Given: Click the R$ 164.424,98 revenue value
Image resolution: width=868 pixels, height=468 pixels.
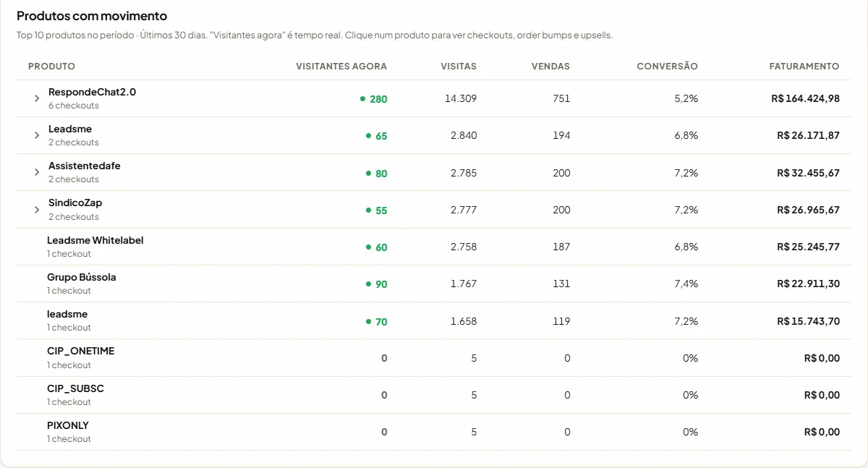Looking at the screenshot, I should (x=805, y=98).
